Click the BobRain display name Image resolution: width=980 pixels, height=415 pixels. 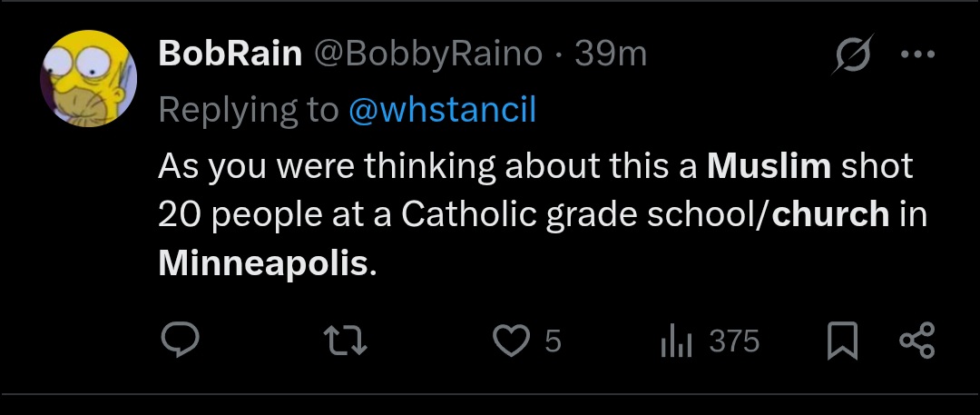click(x=230, y=54)
